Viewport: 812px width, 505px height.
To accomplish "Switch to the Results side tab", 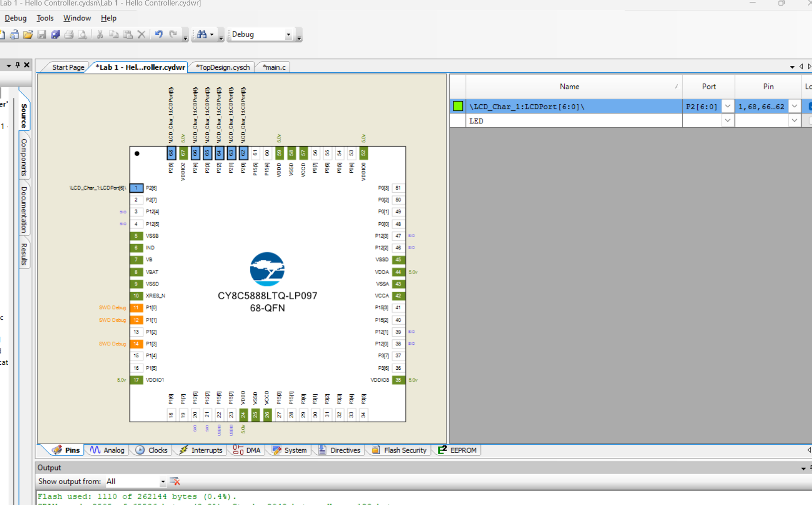I will tap(24, 254).
